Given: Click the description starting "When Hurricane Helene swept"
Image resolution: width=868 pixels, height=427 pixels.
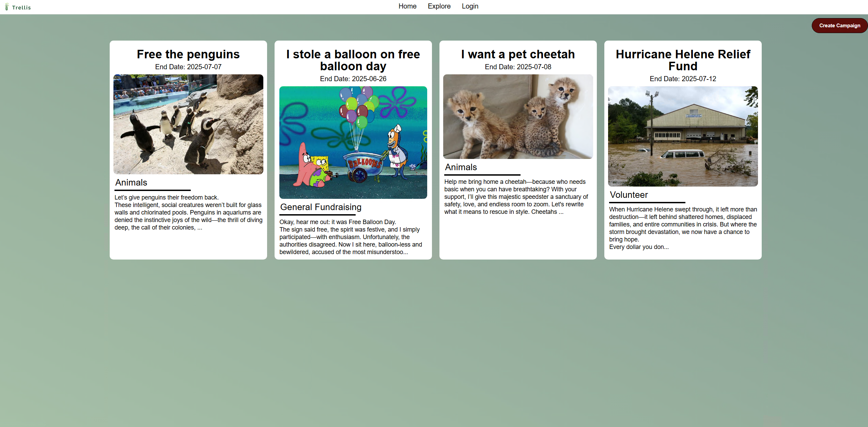Looking at the screenshot, I should coord(683,228).
